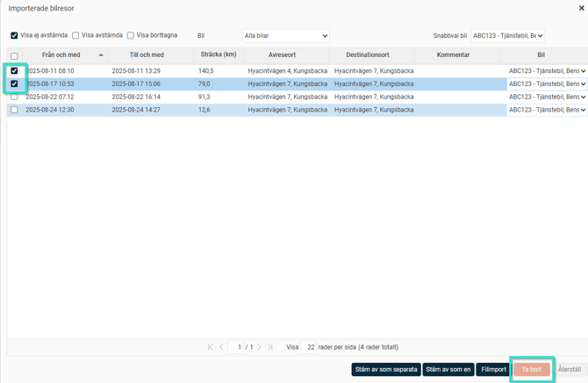The height and width of the screenshot is (383, 588).
Task: Go to last page of results
Action: pyautogui.click(x=270, y=348)
